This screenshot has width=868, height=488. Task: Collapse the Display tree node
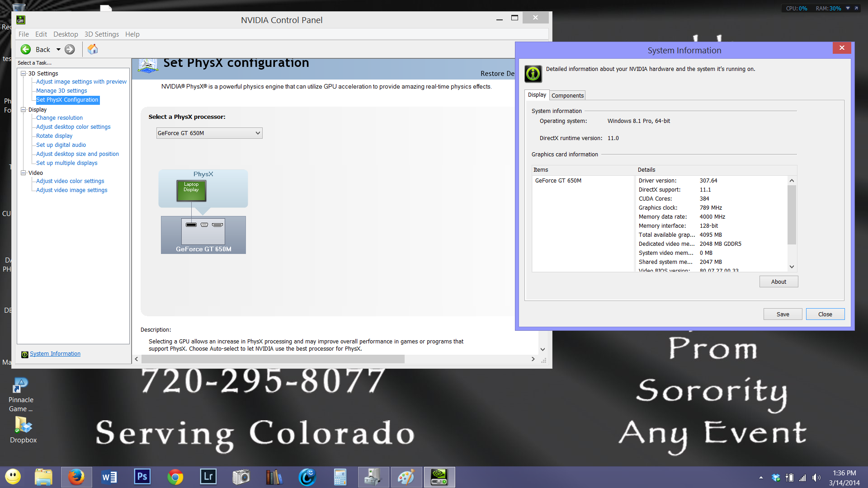(x=24, y=109)
